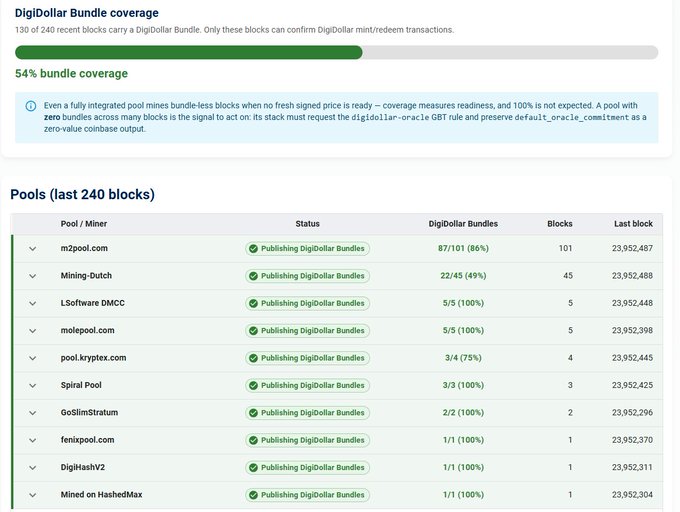680x512 pixels.
Task: Click the Blocks count 101 cell
Action: pyautogui.click(x=566, y=248)
